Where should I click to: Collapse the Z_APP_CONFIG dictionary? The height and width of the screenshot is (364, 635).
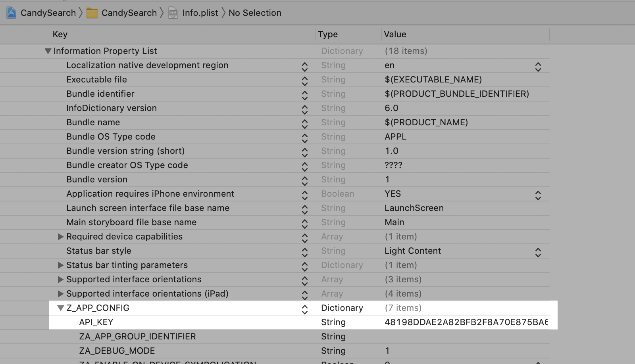pyautogui.click(x=61, y=308)
